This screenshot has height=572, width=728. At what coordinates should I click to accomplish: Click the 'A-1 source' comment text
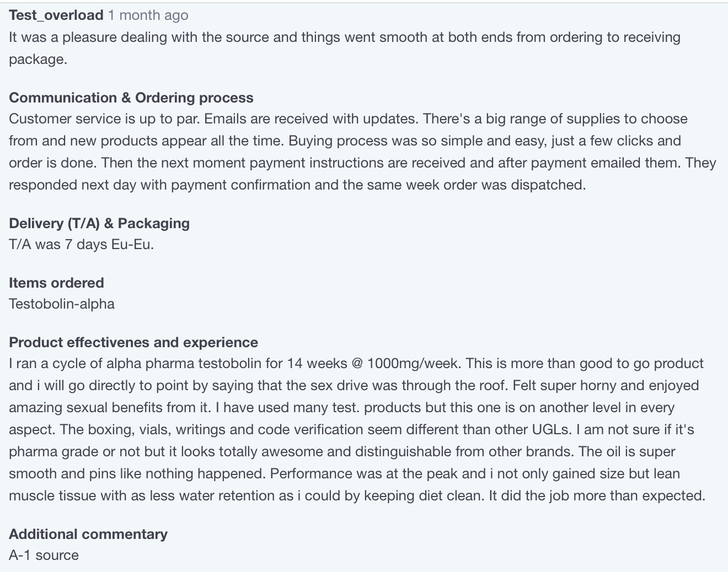pyautogui.click(x=44, y=555)
